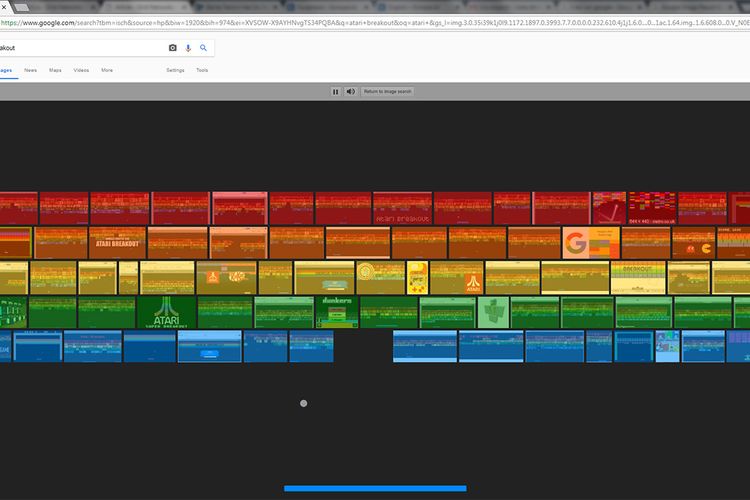Viewport: 750px width, 500px height.
Task: Expand the More search categories menu
Action: click(107, 70)
